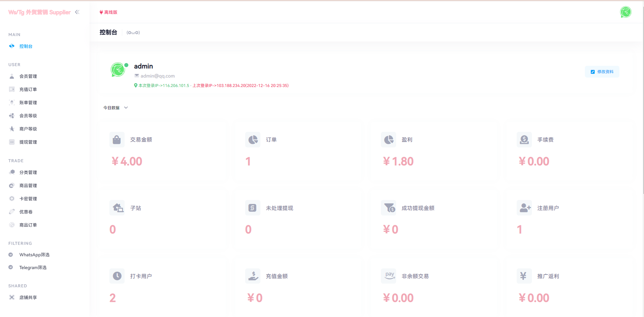Click the 离线版 link in header
This screenshot has width=644, height=317.
(109, 12)
